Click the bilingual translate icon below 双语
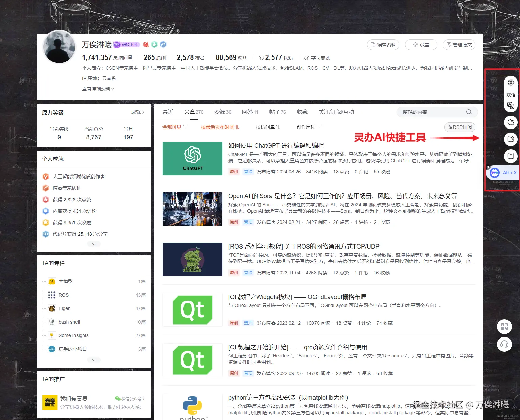This screenshot has width=520, height=420. [x=511, y=106]
